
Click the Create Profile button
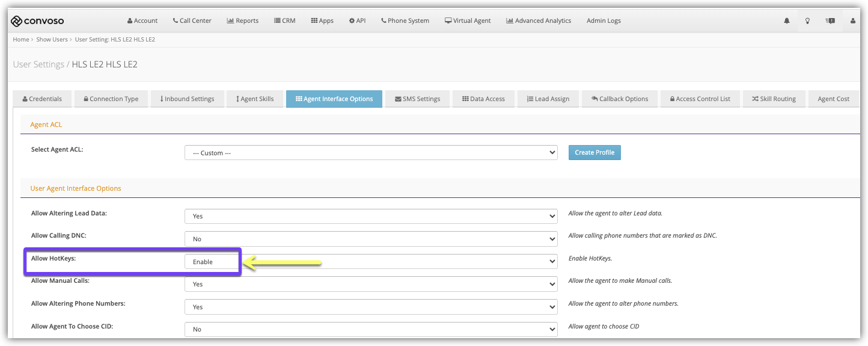(x=594, y=152)
